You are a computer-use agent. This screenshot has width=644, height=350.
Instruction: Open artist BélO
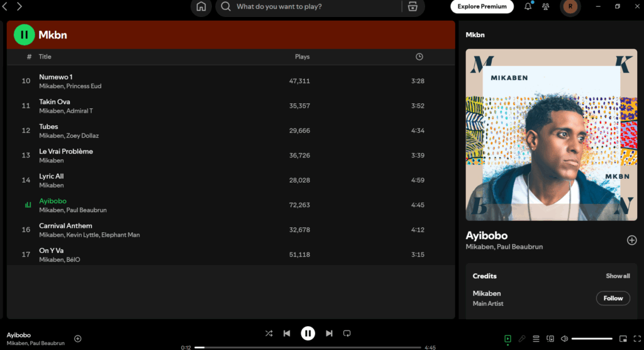(73, 260)
